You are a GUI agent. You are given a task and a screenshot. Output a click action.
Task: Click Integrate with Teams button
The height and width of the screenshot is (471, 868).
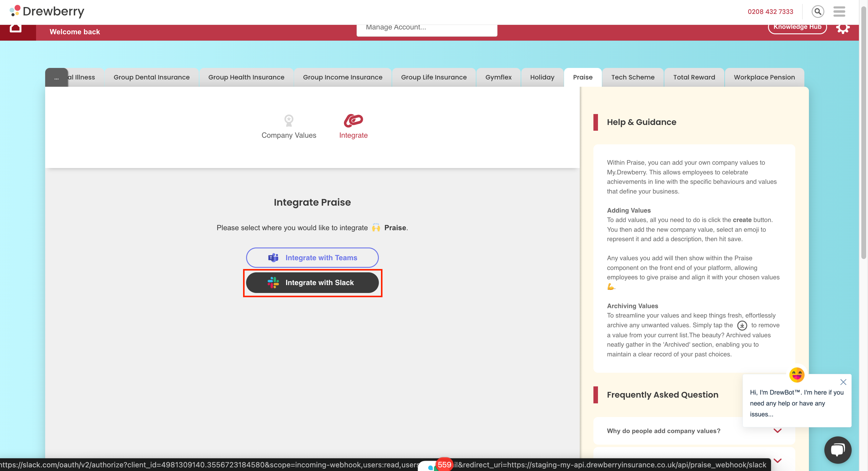[312, 257]
